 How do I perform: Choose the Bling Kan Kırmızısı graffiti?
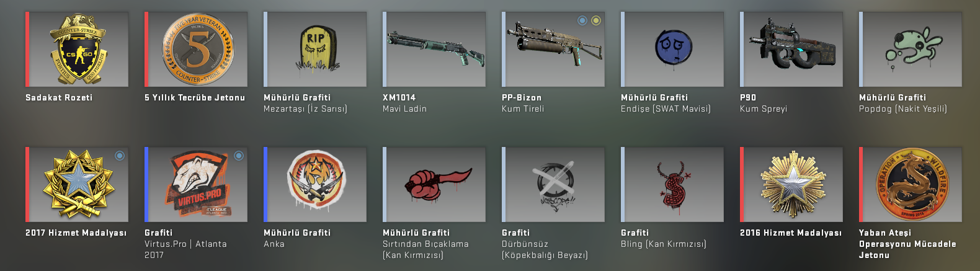[672, 185]
